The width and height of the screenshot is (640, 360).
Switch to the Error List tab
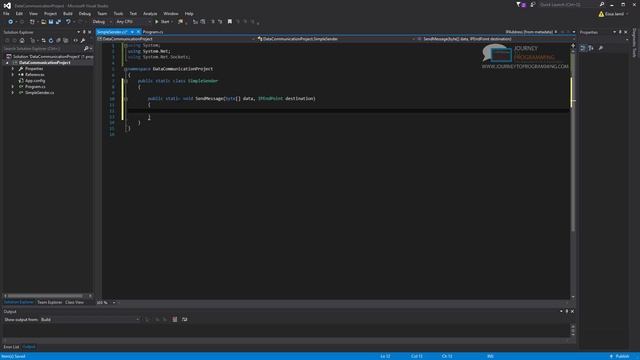click(11, 347)
